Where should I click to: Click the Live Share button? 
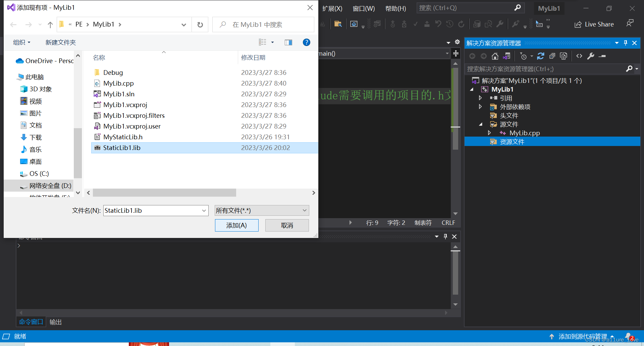(594, 24)
